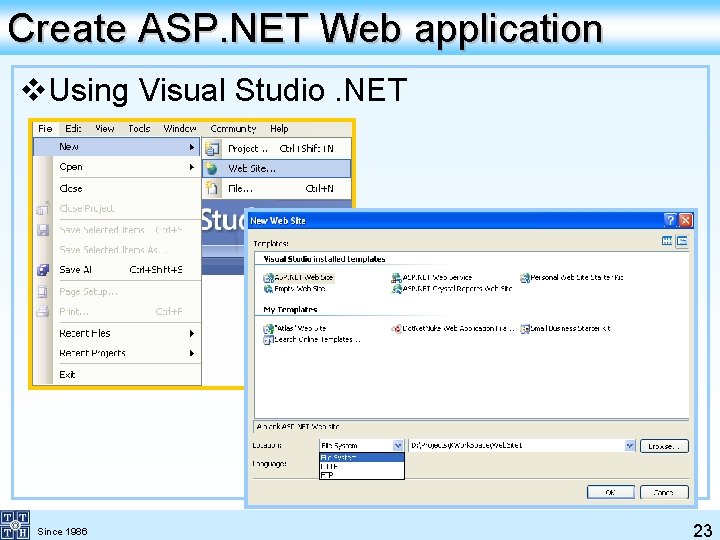The image size is (720, 540).
Task: Click the help button in New Web Site dialog
Action: (670, 220)
